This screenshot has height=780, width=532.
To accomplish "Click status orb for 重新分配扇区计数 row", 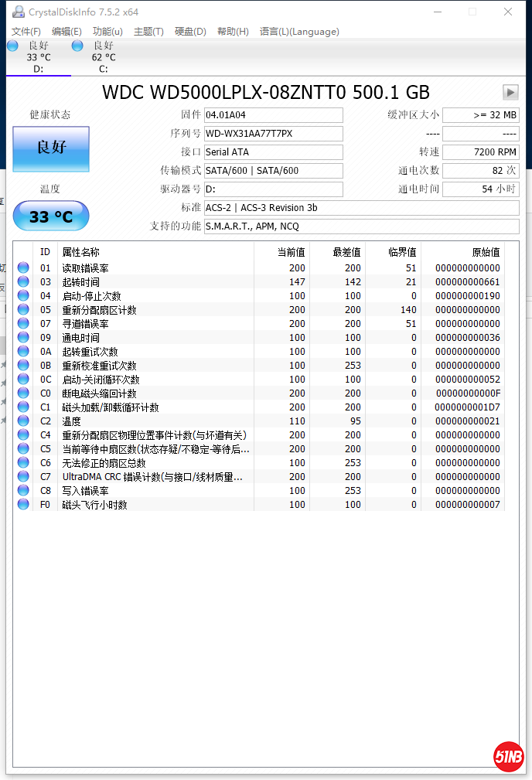I will [23, 310].
